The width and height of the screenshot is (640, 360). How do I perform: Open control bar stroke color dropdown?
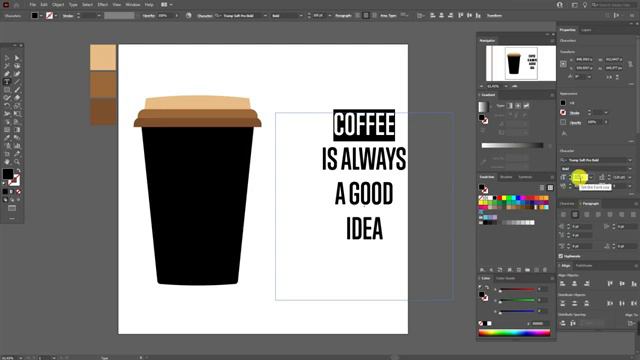[56, 16]
